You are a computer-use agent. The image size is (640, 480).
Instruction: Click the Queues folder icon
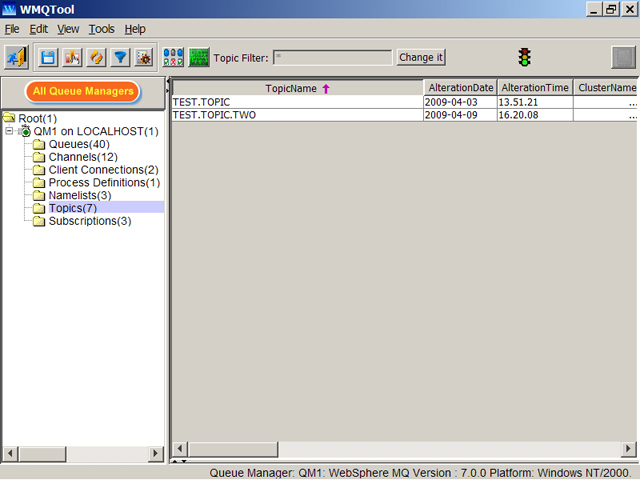39,144
